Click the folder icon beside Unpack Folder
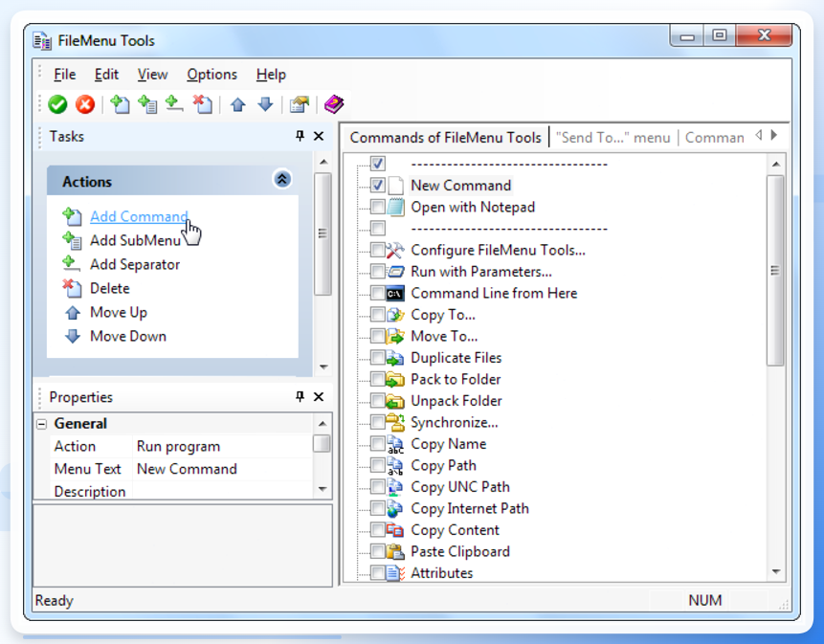Screen dimensions: 824x644 395,401
